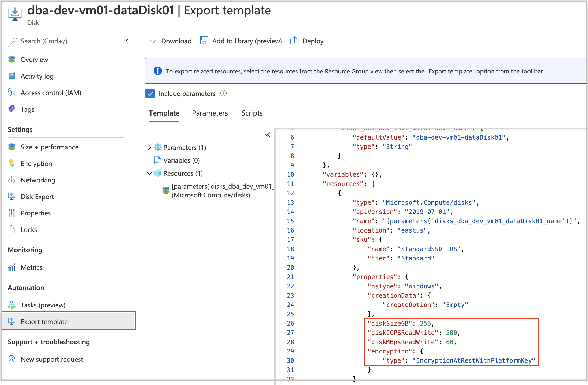This screenshot has width=588, height=385.
Task: Open Access control (IAM) icon
Action: (x=12, y=93)
